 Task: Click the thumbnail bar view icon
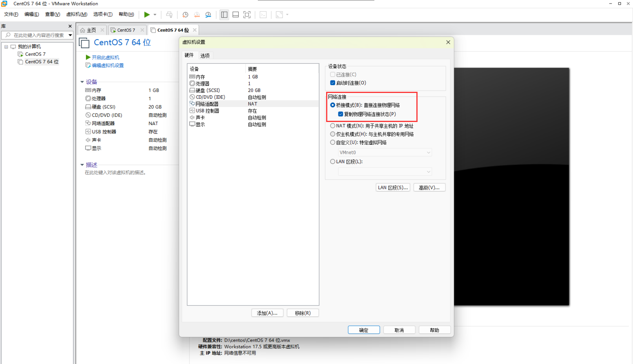pyautogui.click(x=235, y=15)
